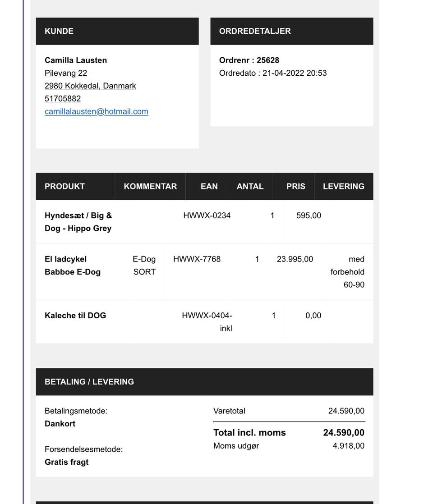Click the 23.995,00 price value
433x504 pixels.
pyautogui.click(x=295, y=259)
